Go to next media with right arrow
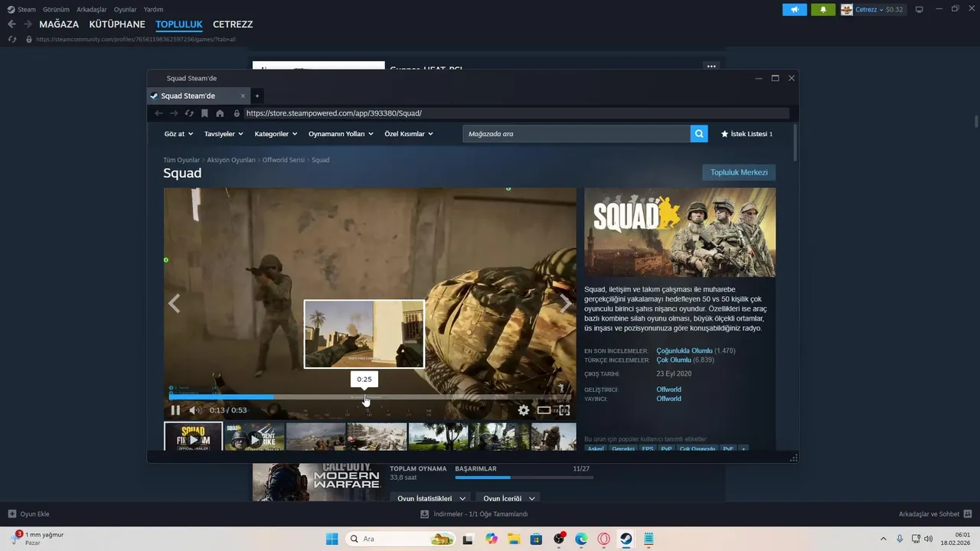The width and height of the screenshot is (980, 551). [566, 304]
